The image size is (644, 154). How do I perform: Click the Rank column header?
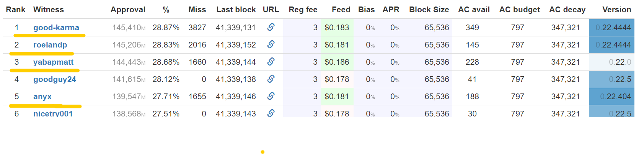(16, 10)
